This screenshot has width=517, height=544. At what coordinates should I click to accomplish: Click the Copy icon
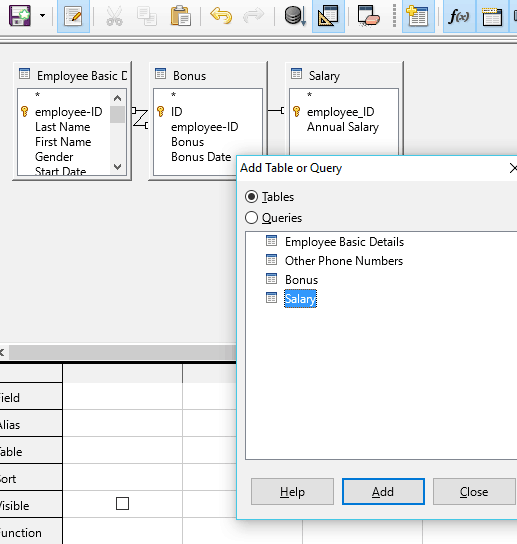click(147, 16)
